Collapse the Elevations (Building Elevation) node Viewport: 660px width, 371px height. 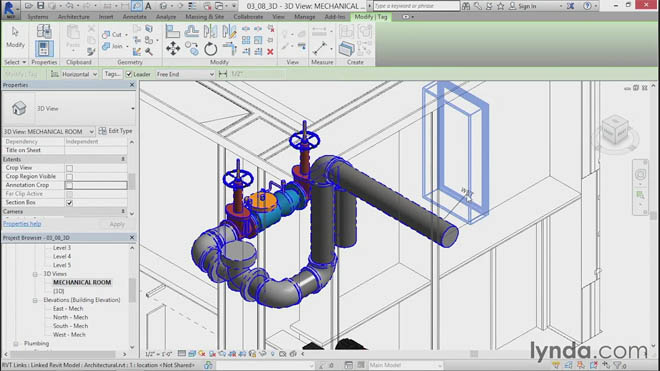tap(35, 300)
